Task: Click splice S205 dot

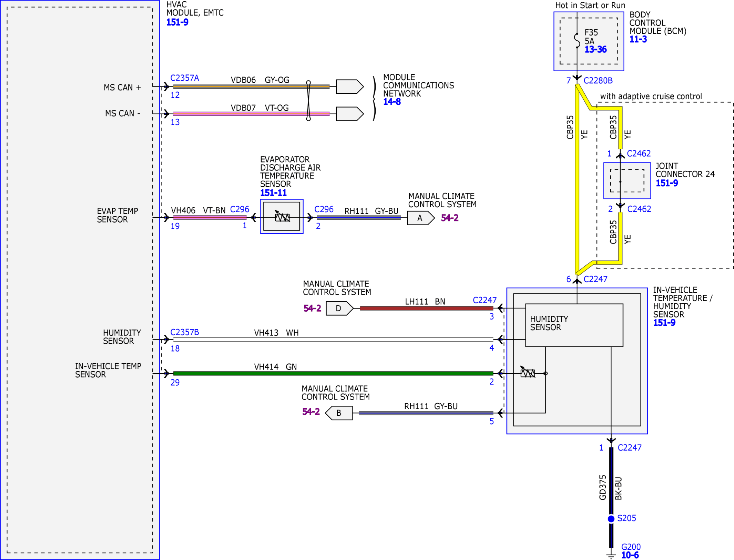Action: pyautogui.click(x=611, y=519)
